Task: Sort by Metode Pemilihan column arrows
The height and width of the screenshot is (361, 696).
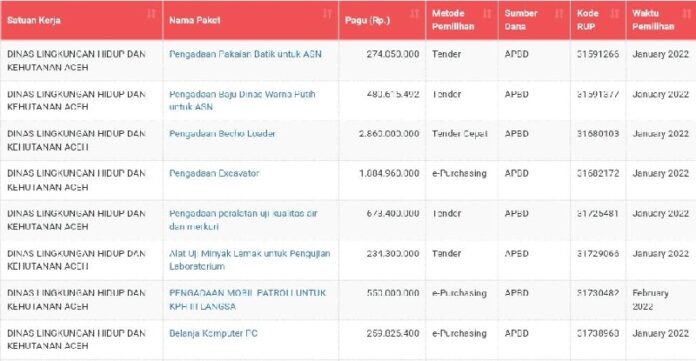Action: coord(487,14)
